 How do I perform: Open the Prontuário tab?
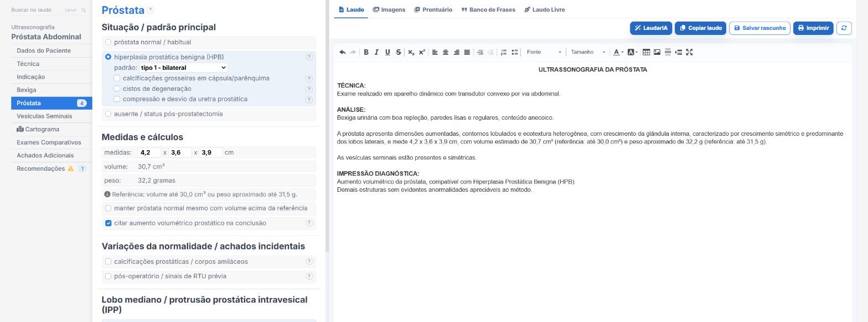[433, 9]
